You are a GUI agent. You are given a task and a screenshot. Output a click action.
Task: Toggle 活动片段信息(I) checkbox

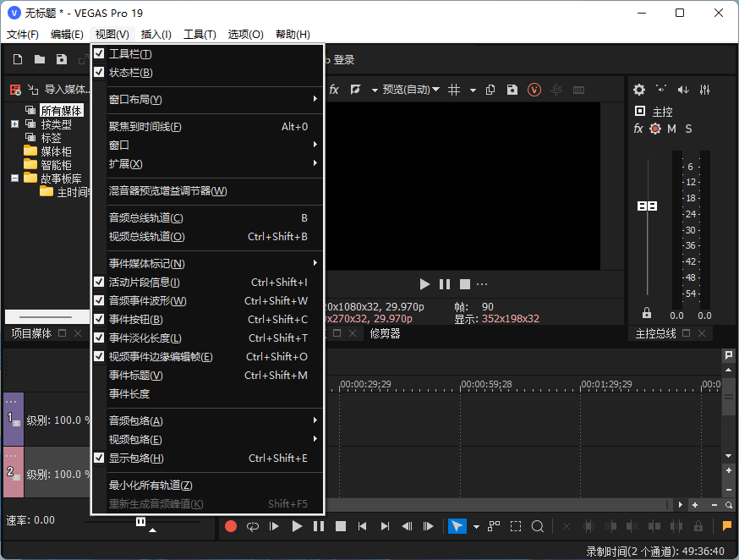[x=99, y=282]
